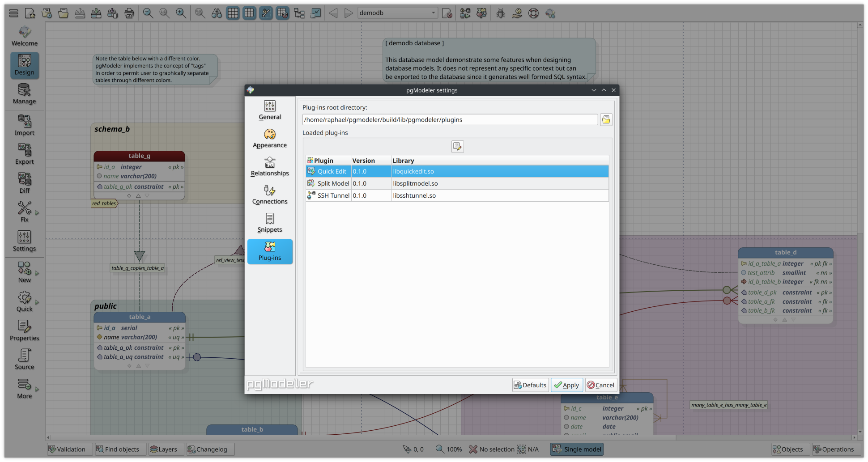Click the Single model button
The image size is (868, 462).
pyautogui.click(x=577, y=449)
